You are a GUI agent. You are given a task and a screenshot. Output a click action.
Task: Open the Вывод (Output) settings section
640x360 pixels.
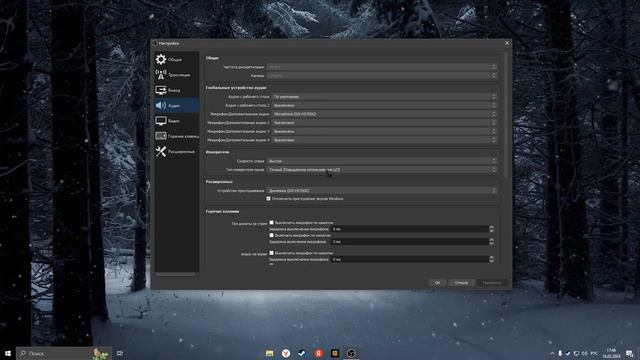point(176,90)
